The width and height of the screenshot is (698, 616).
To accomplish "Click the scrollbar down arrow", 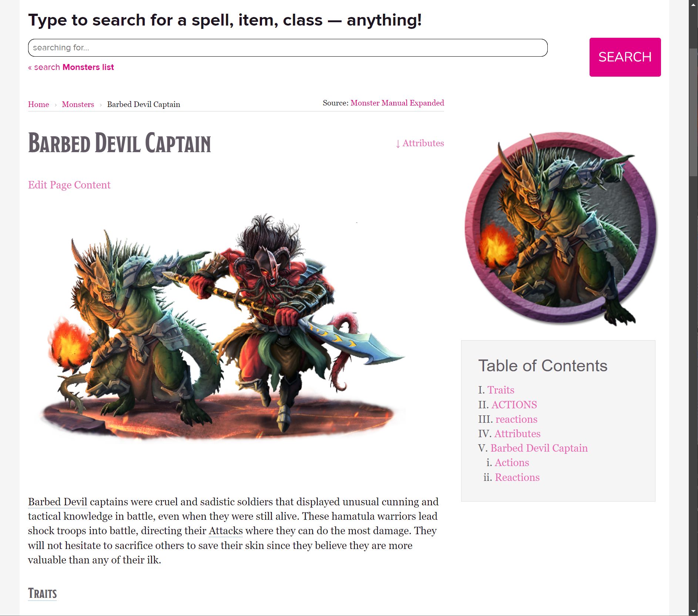I will coord(693,611).
